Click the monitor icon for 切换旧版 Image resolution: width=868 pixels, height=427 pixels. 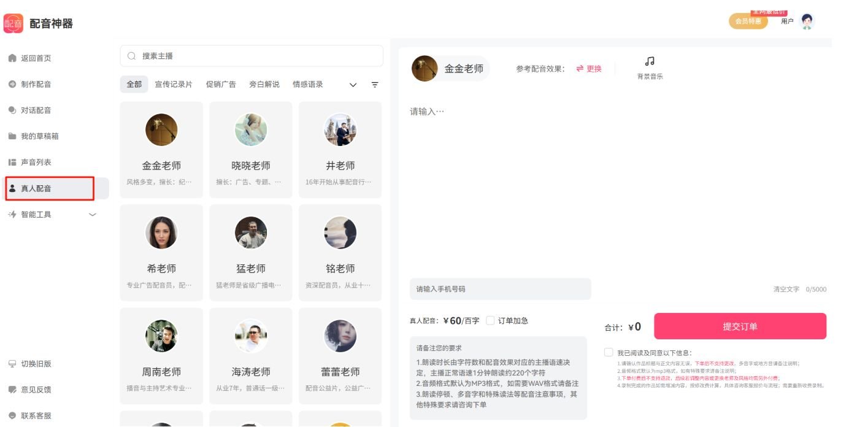pyautogui.click(x=12, y=364)
